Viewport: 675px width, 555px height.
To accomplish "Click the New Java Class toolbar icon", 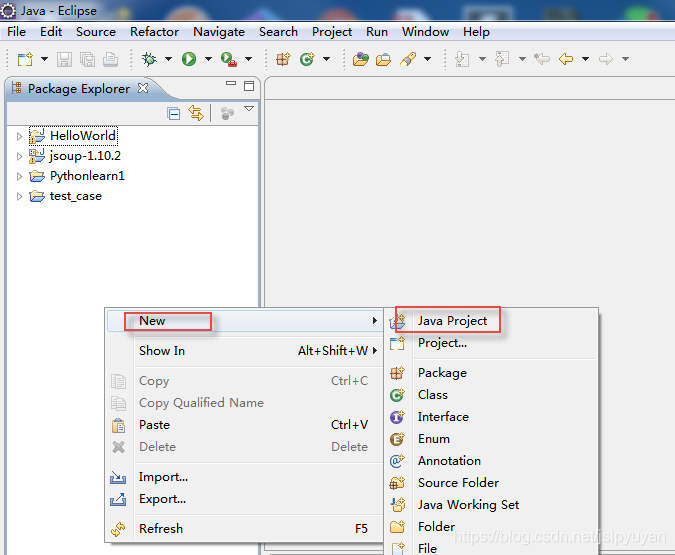I will (307, 59).
